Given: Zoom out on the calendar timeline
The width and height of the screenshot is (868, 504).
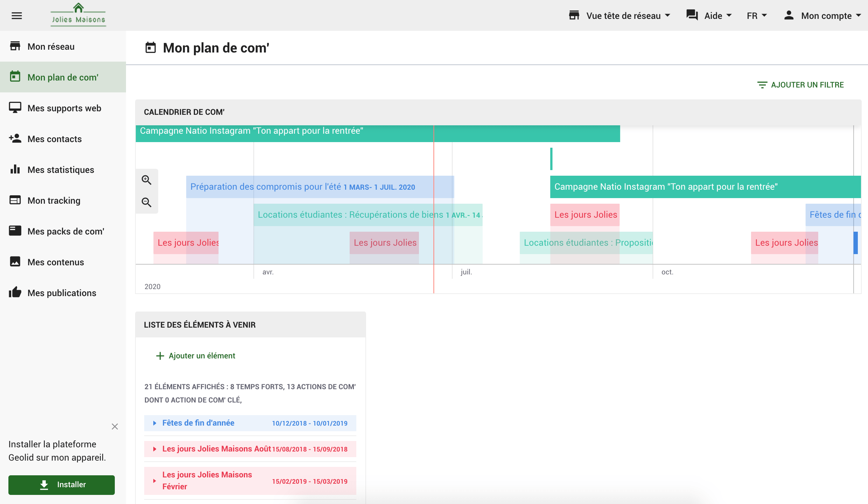Looking at the screenshot, I should (147, 202).
